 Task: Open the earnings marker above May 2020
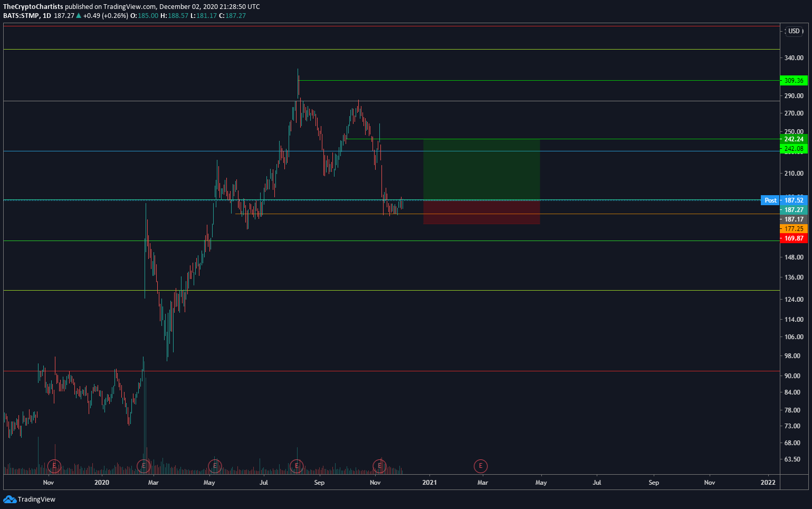point(214,466)
